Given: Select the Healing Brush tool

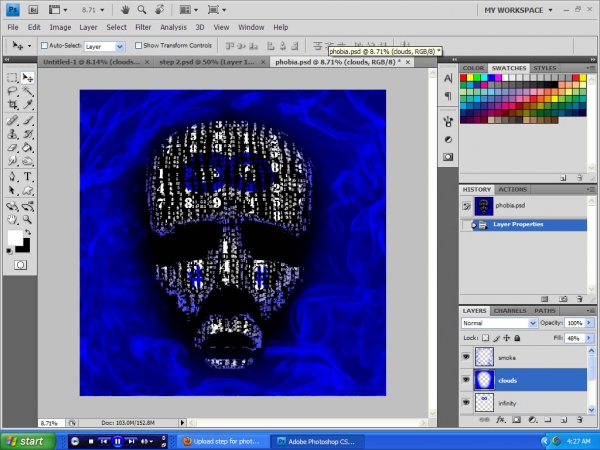Looking at the screenshot, I should [x=12, y=121].
